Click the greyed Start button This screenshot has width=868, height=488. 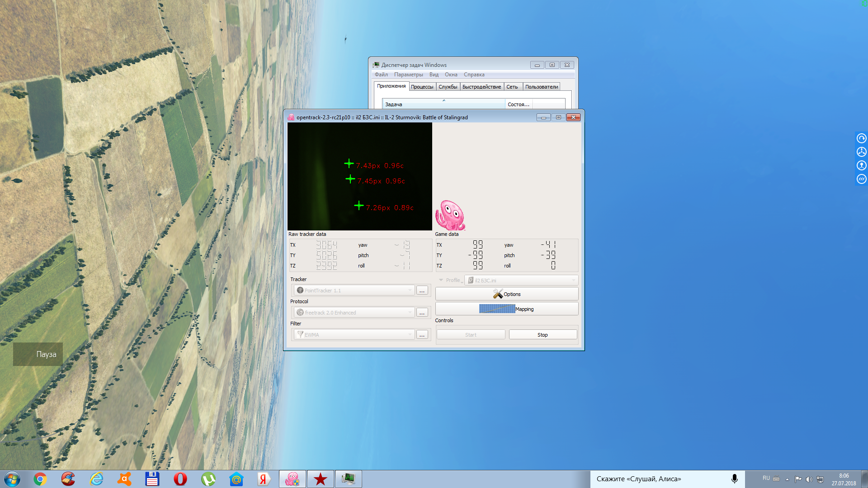[x=471, y=335]
